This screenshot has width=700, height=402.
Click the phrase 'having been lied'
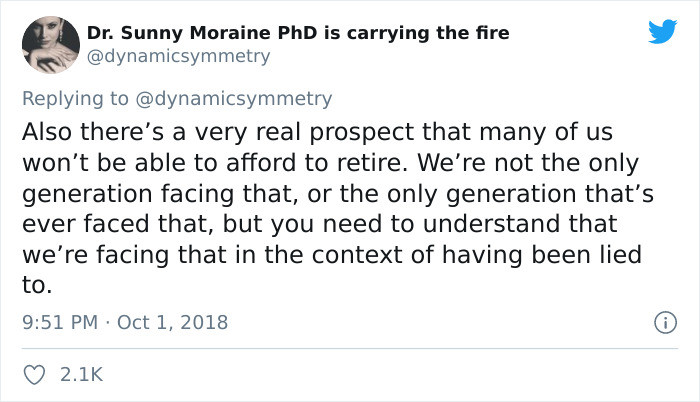(x=542, y=255)
